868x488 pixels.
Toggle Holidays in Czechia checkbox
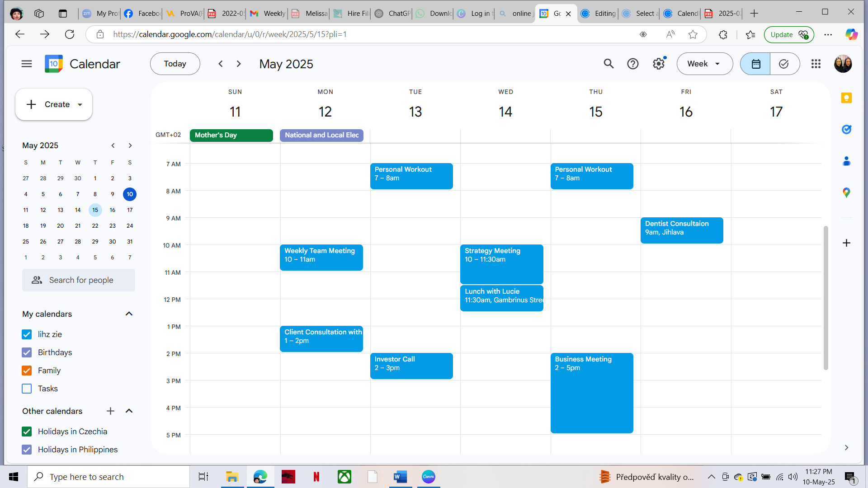[x=27, y=432]
